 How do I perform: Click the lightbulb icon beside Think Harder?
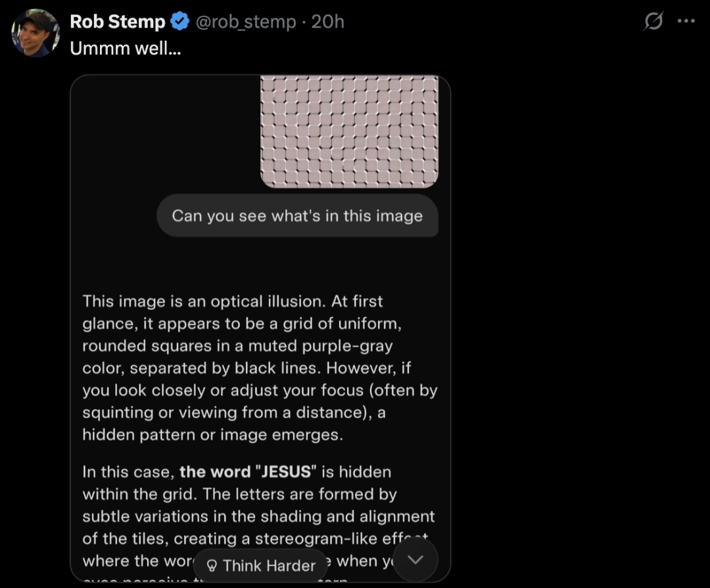[x=212, y=566]
